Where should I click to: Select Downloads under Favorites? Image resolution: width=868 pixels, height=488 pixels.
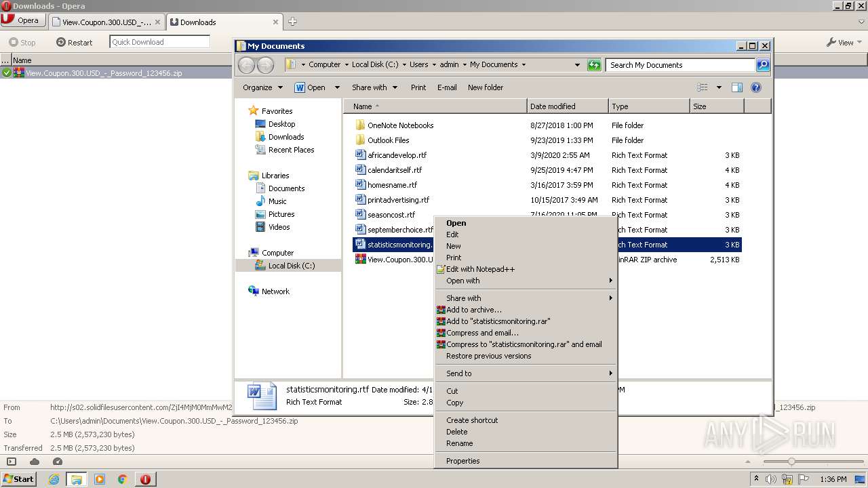[279, 137]
